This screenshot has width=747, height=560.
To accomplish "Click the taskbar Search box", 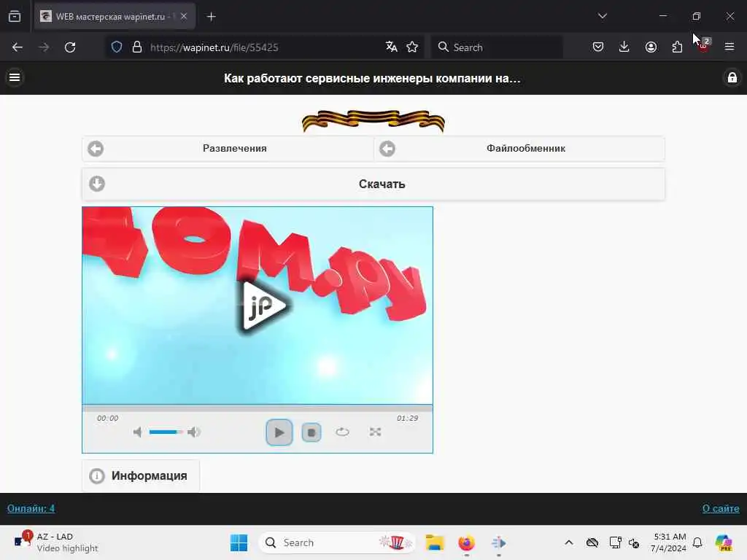I will pyautogui.click(x=337, y=542).
